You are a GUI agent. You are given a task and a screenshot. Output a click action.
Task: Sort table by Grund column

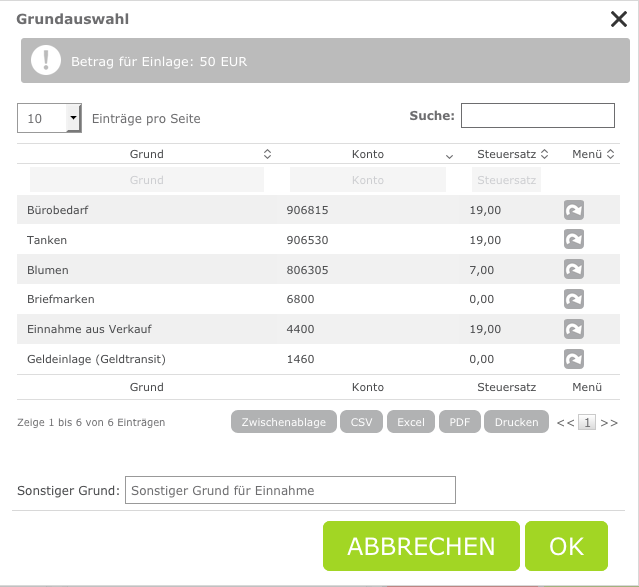[267, 154]
